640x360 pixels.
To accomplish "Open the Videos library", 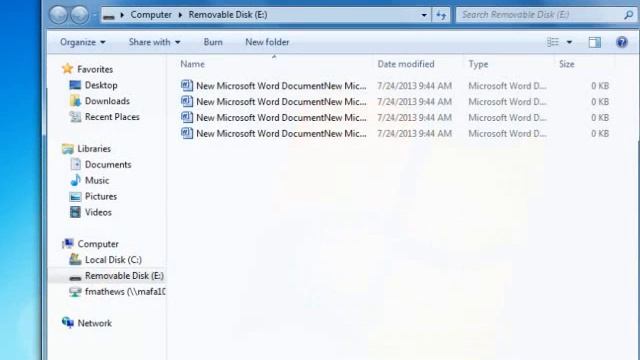I will pos(98,212).
